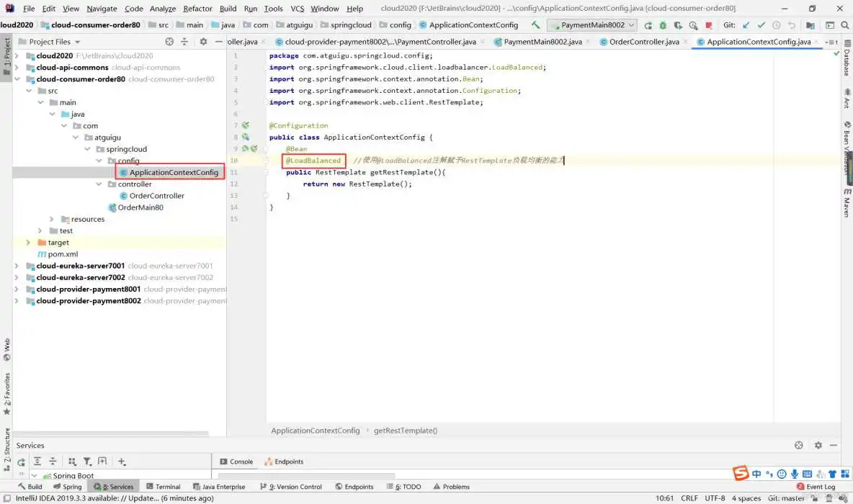Toggle file read-only lock in status bar
This screenshot has width=853, height=504.
(815, 498)
